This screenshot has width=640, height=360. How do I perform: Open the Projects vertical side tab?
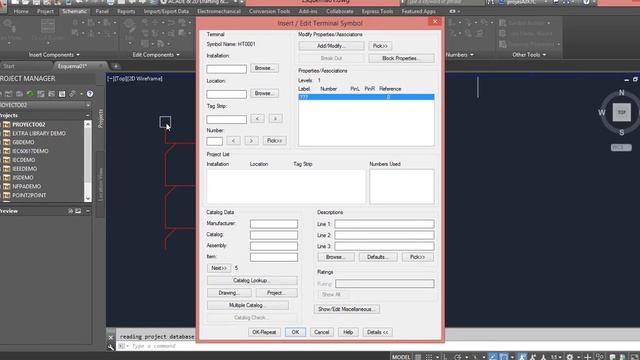point(101,118)
